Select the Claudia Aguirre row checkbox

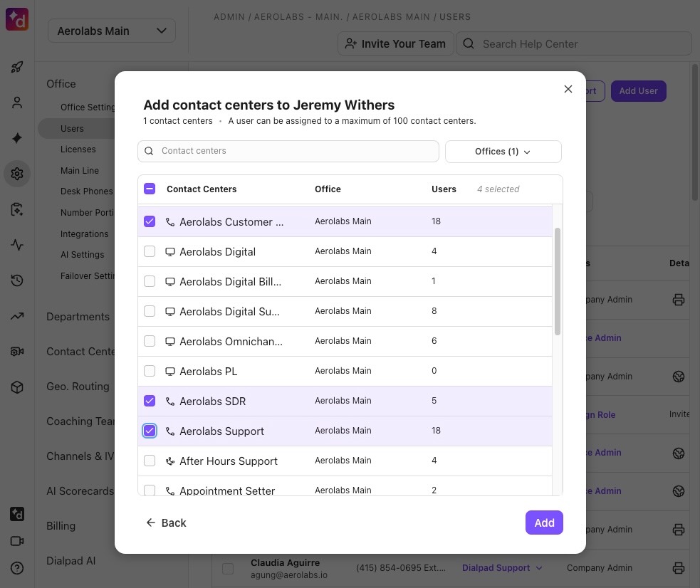[x=228, y=568]
